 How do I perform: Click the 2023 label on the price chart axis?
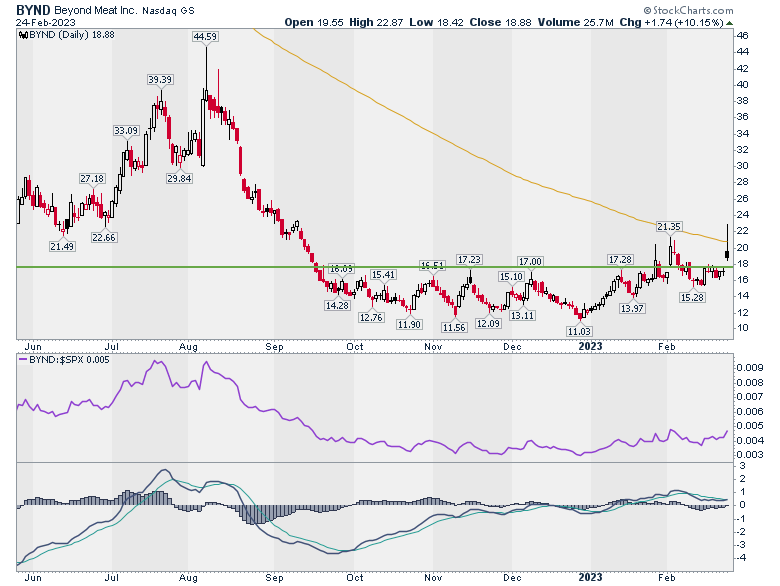pos(590,346)
